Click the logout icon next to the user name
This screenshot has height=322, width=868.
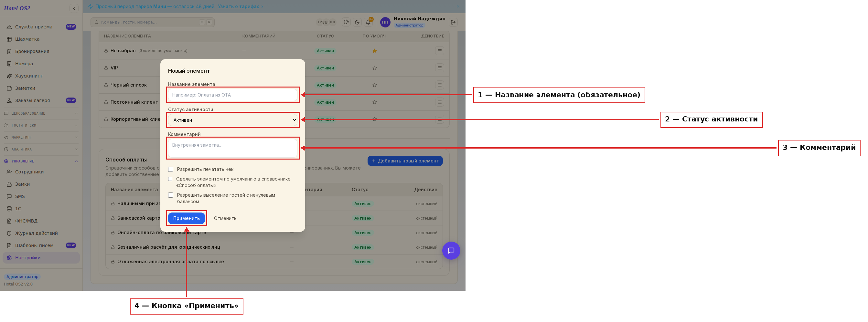(453, 22)
